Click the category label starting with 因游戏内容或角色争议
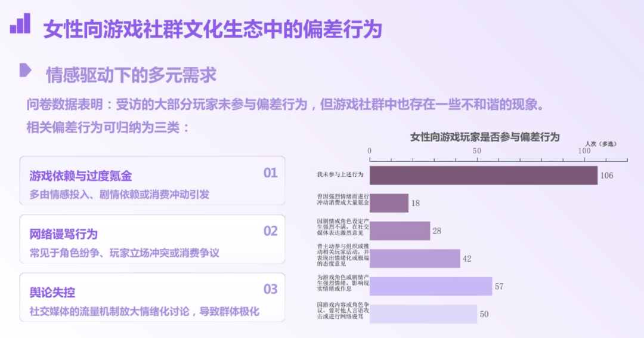This screenshot has height=338, width=644. pyautogui.click(x=342, y=311)
